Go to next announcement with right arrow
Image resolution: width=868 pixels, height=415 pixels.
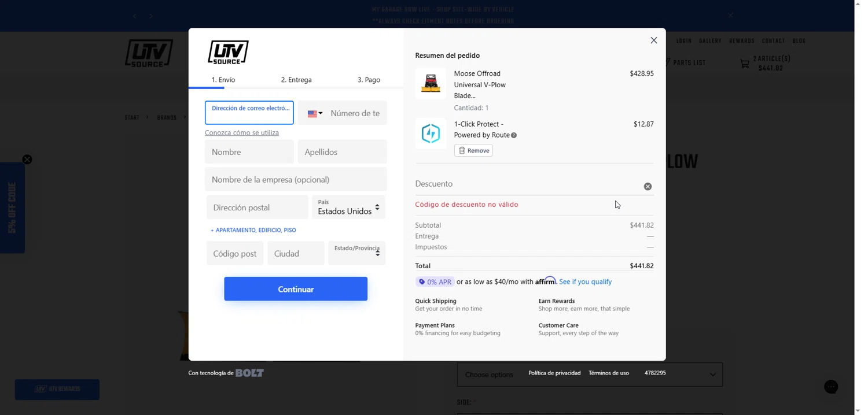tap(151, 16)
